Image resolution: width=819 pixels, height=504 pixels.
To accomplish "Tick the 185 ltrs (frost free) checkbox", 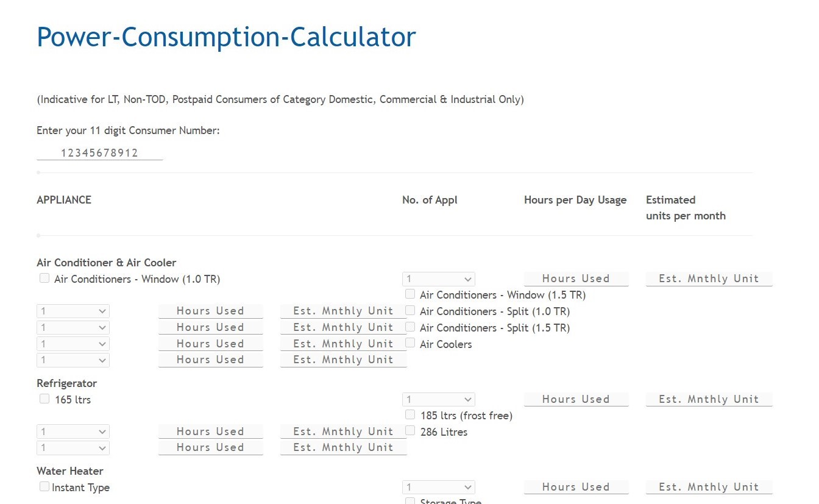I will (x=410, y=414).
